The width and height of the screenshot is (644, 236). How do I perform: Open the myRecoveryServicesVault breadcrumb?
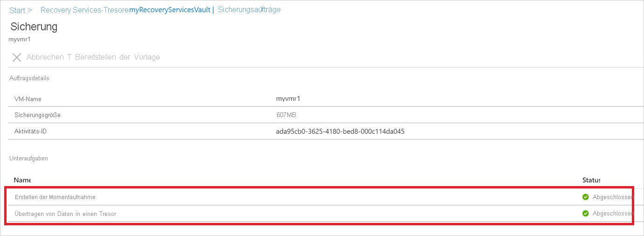170,10
